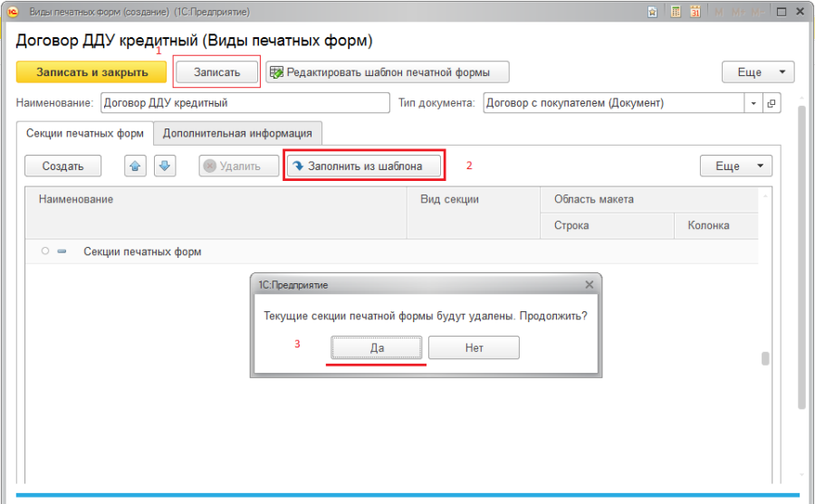Viewport: 815px width, 504px height.
Task: Click the Создать button
Action: click(x=62, y=166)
